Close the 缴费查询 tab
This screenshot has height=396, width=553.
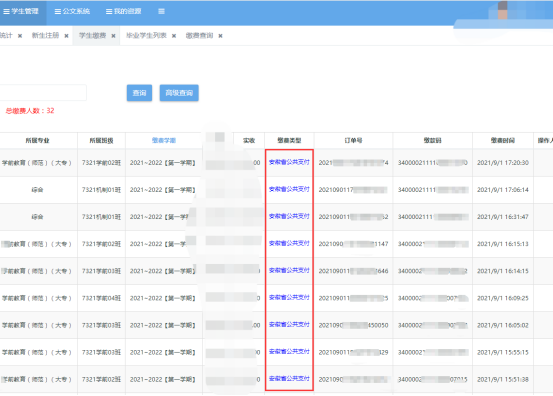pos(220,36)
